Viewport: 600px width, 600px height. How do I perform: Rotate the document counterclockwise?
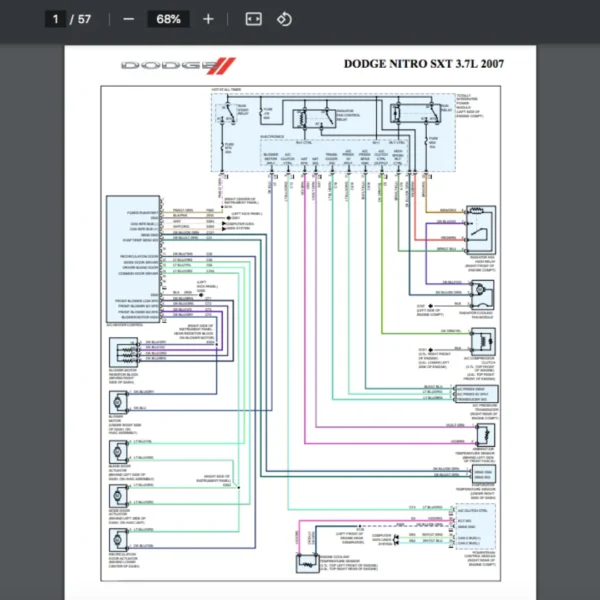(284, 19)
